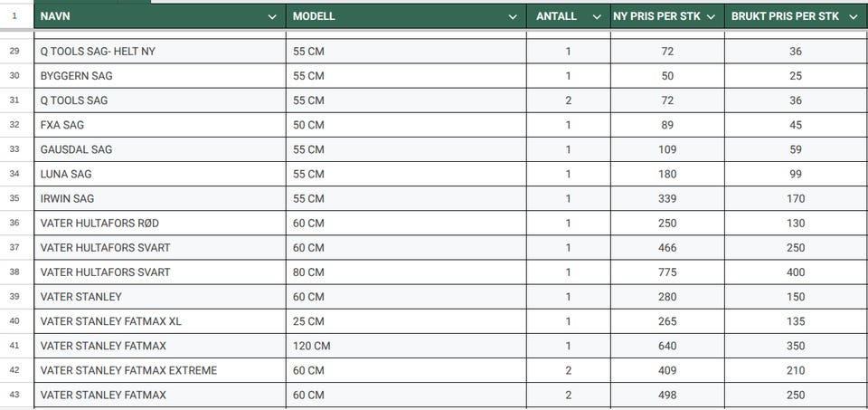Select row header number 43
Viewport: 868px width, 410px height.
(x=14, y=395)
